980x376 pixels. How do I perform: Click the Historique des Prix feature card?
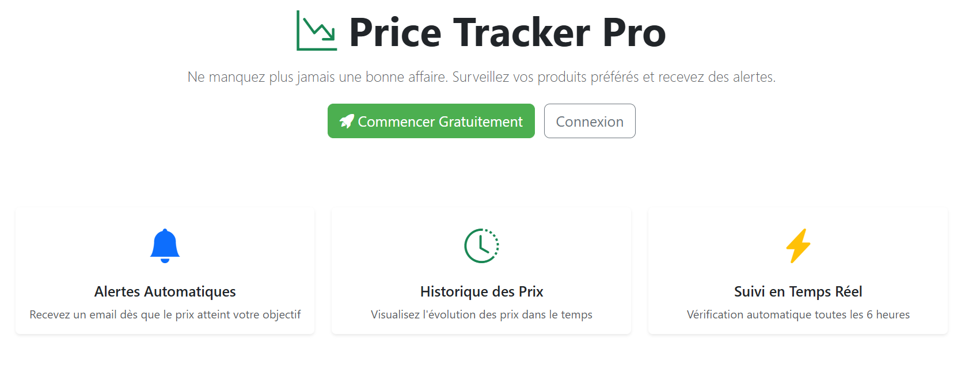click(481, 271)
